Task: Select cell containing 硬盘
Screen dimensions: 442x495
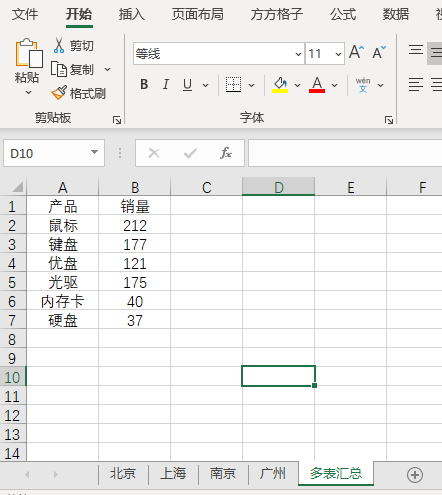Action: tap(63, 320)
